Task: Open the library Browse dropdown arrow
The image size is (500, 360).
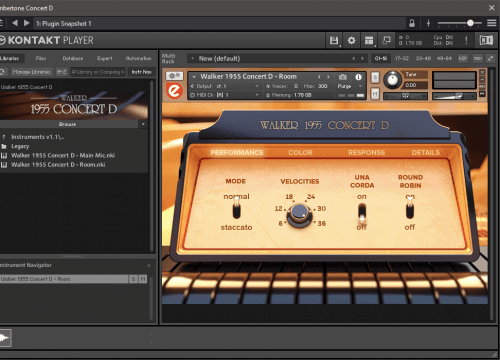Action: point(143,124)
